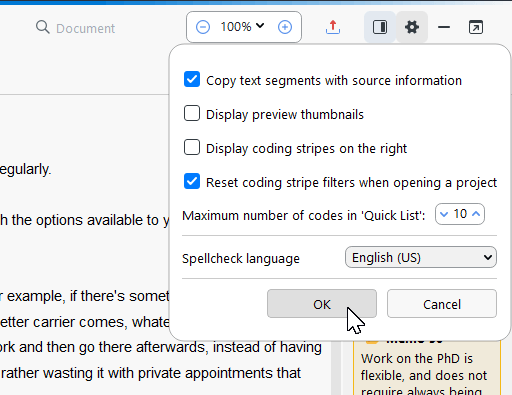Click the 'Maximum number of codes' label

[x=304, y=216]
